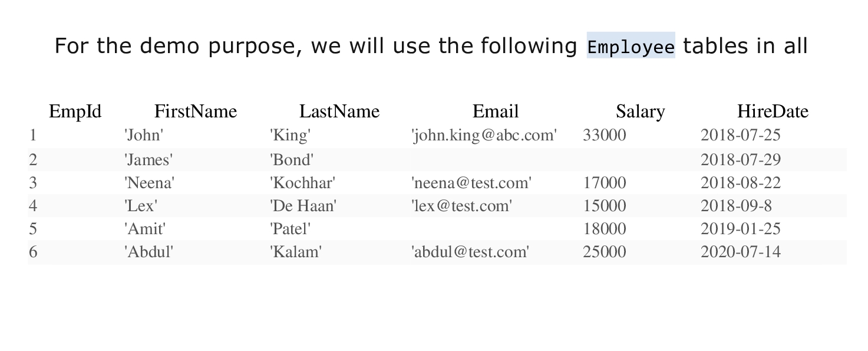The height and width of the screenshot is (351, 868).
Task: Click the 'Kochhar' last name cell
Action: [302, 183]
